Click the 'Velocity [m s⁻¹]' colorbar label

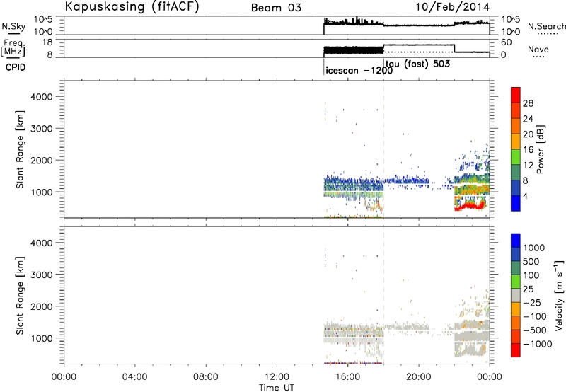pos(559,295)
